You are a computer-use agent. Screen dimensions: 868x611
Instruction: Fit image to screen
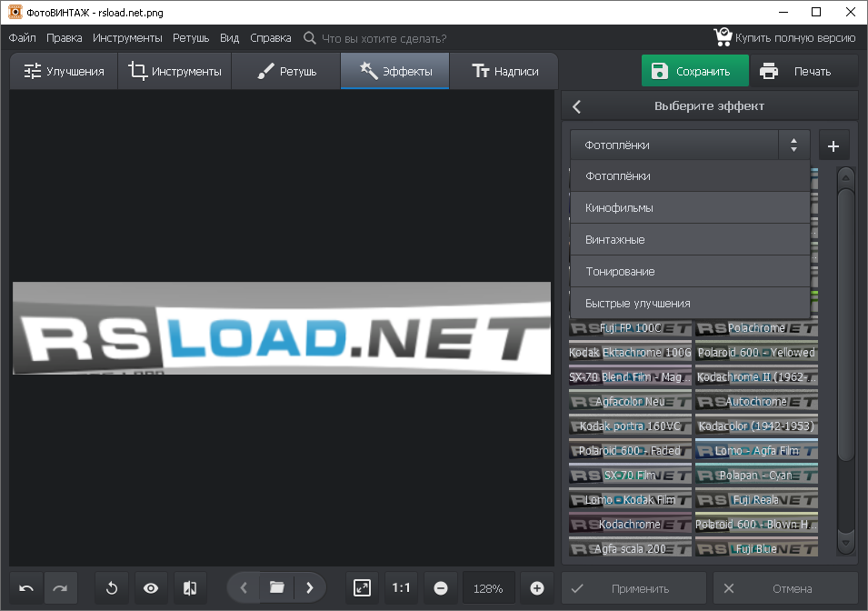(362, 587)
